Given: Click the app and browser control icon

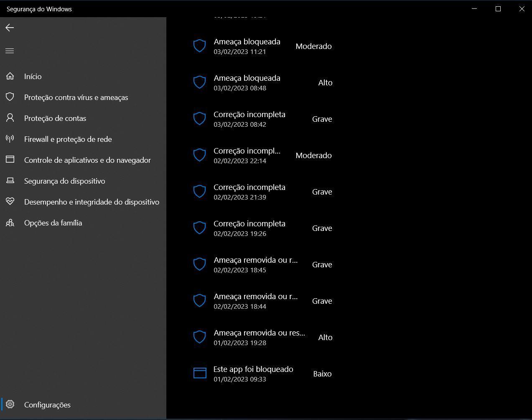Looking at the screenshot, I should pos(10,160).
